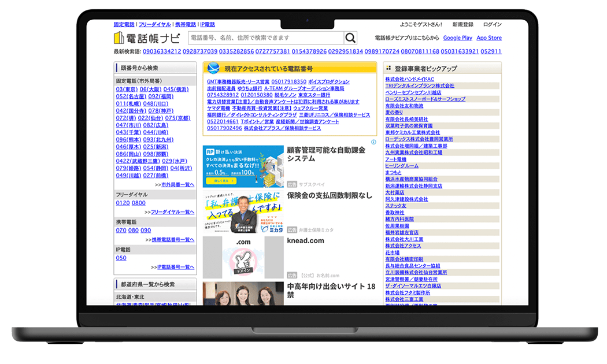
Task: Click recent search number 0335282856
Action: click(236, 51)
